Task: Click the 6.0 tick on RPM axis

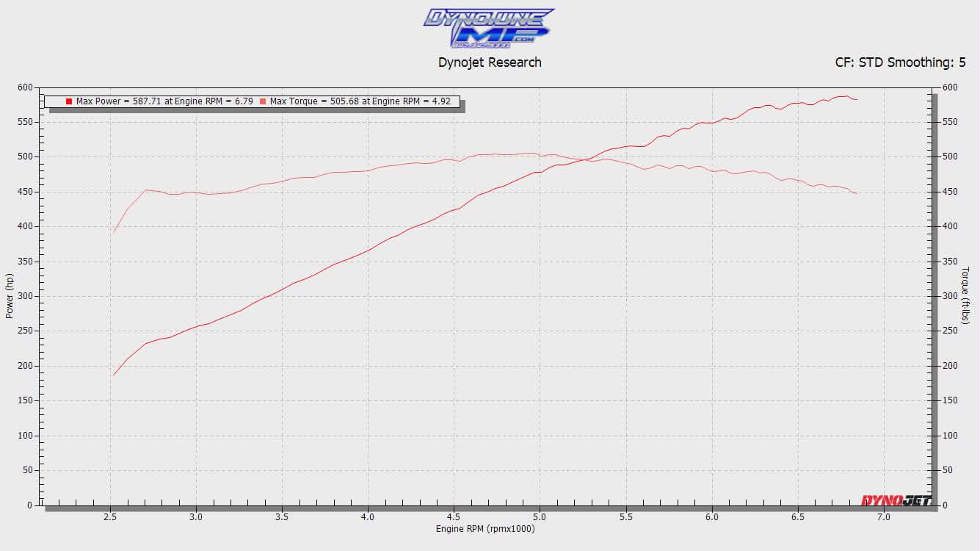Action: coord(711,517)
